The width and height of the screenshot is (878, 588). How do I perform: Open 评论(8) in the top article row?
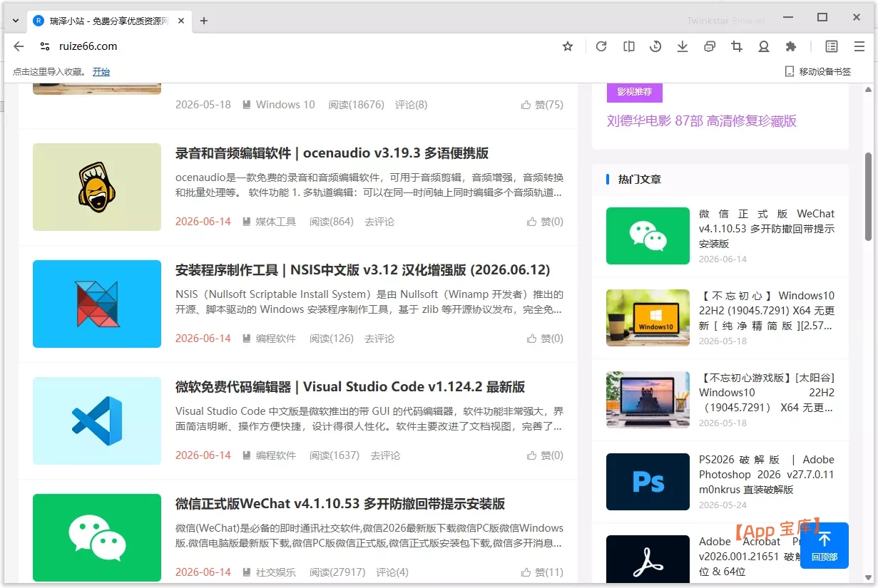[412, 105]
